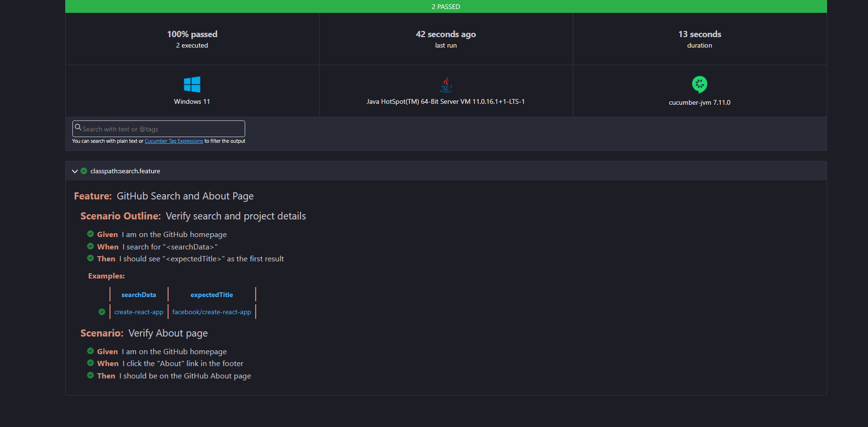Click the "Examples:" label
Viewport: 868px width, 427px height.
pyautogui.click(x=106, y=276)
